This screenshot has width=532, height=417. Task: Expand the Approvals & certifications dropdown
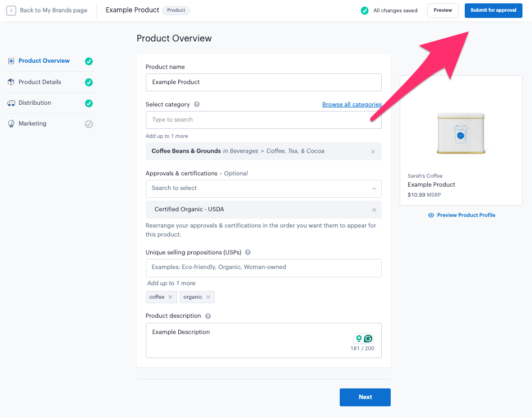pos(374,188)
